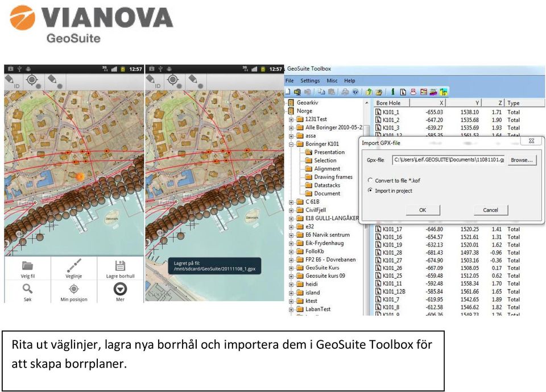This screenshot has height=392, width=546.
Task: Open the File menu
Action: (x=289, y=81)
